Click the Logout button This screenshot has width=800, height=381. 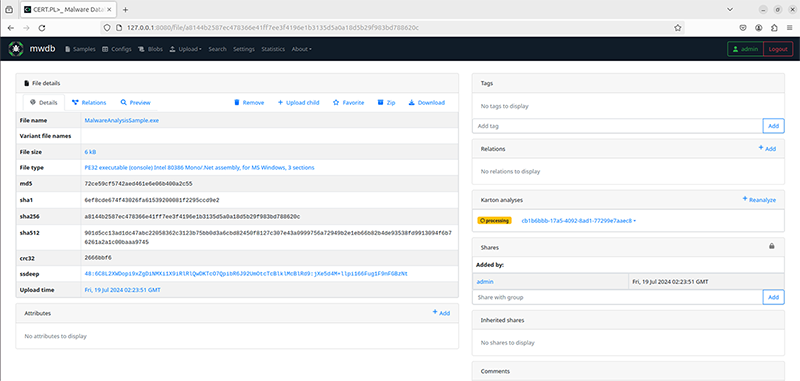pos(779,49)
